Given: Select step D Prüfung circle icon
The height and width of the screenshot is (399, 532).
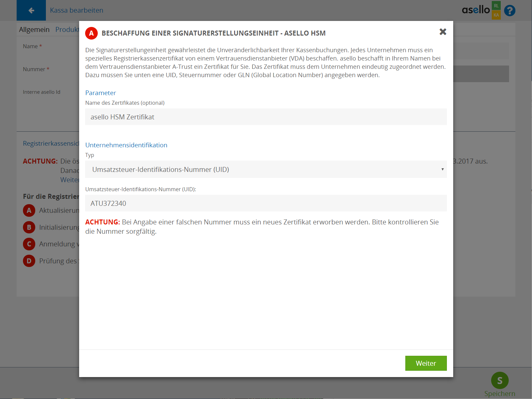Looking at the screenshot, I should [29, 261].
